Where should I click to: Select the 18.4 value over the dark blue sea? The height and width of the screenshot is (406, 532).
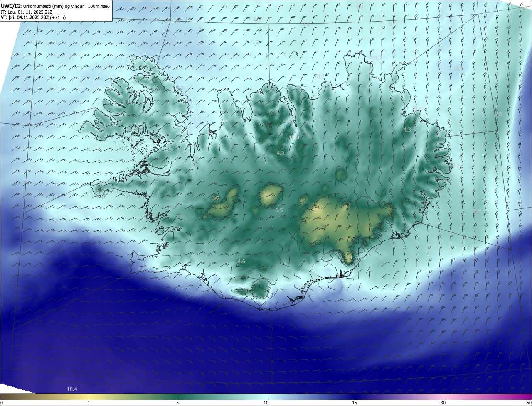tap(72, 389)
